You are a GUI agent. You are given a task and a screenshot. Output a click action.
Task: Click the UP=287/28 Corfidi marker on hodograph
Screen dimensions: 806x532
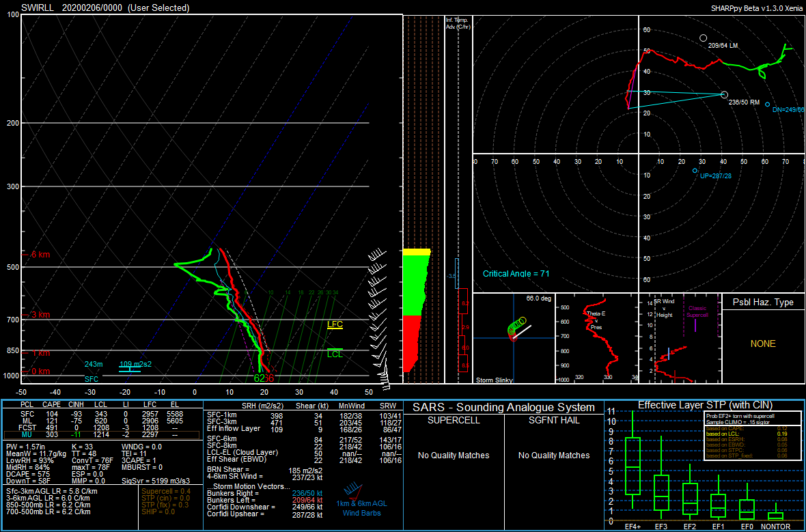(695, 171)
